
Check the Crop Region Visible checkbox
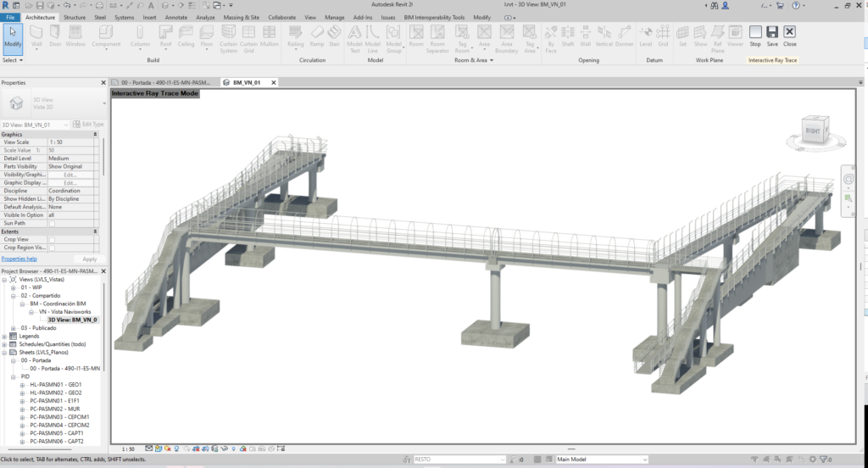tap(52, 248)
